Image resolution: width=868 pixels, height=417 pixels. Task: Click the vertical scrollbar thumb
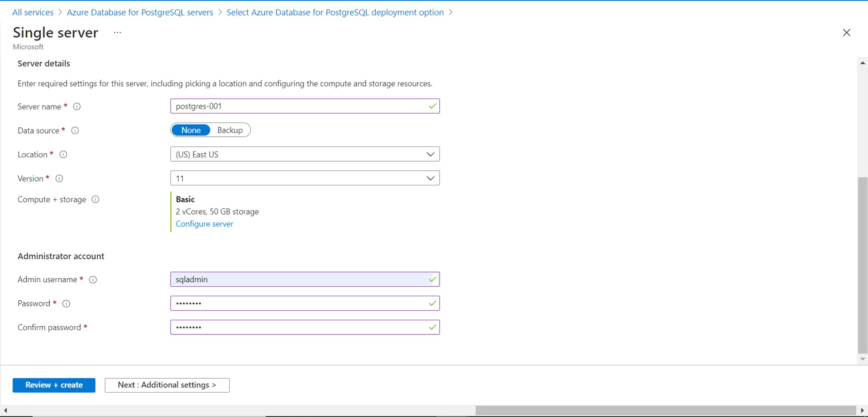[x=863, y=265]
